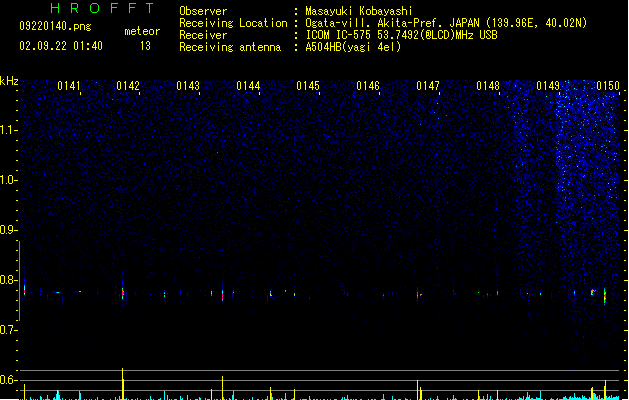
Task: Select the file name 09220140.png
Action: click(55, 26)
